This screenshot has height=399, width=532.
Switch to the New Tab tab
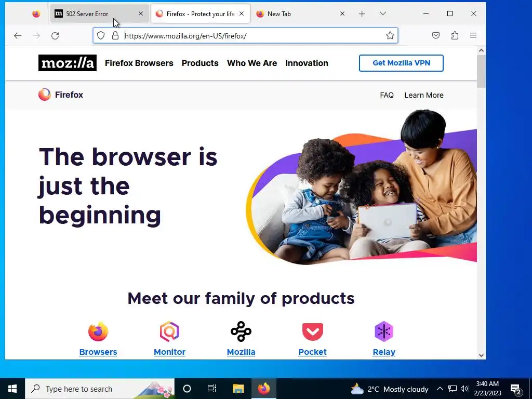[301, 14]
